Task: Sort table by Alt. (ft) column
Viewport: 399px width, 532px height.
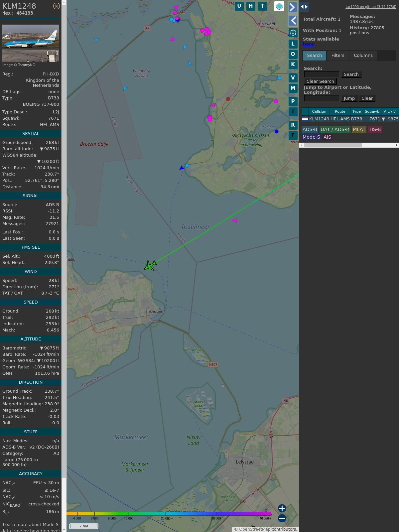Action: coord(390,111)
